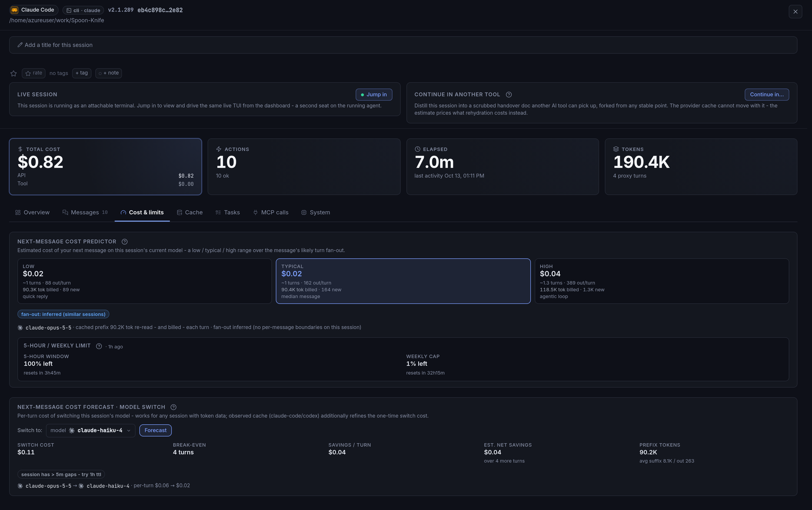
Task: Click the pencil icon beside session title
Action: [20, 45]
